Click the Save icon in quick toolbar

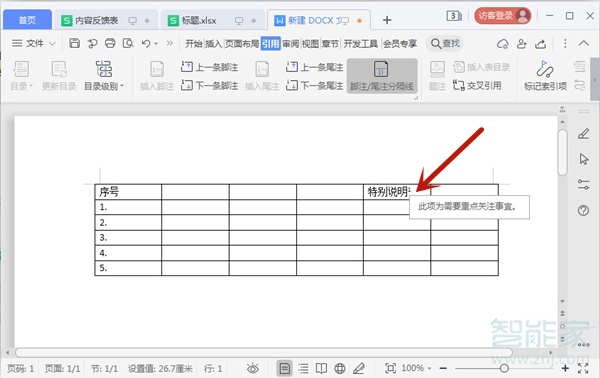(74, 43)
